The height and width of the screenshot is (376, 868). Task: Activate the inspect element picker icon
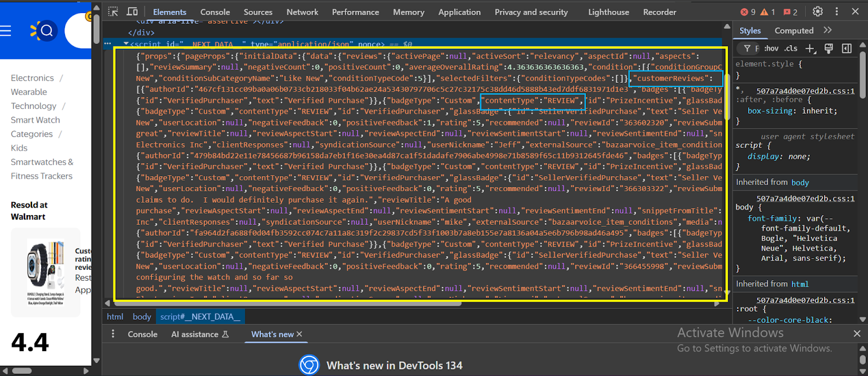113,11
